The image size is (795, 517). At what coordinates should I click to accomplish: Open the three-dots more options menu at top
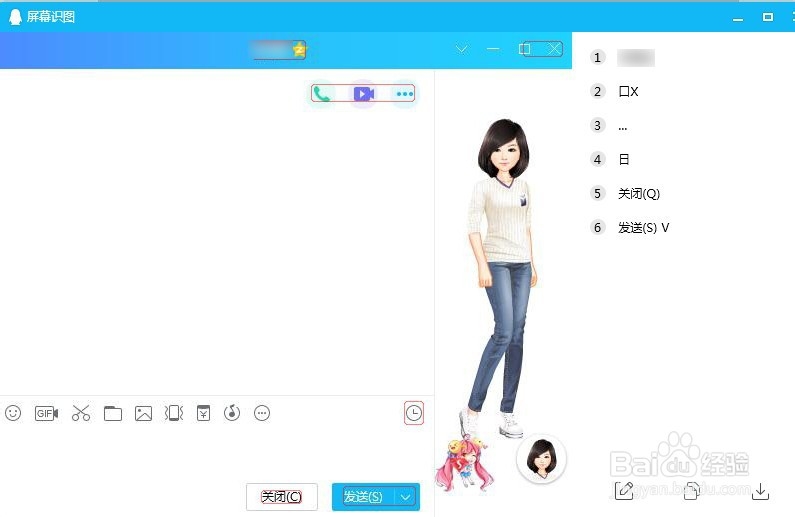tap(405, 94)
